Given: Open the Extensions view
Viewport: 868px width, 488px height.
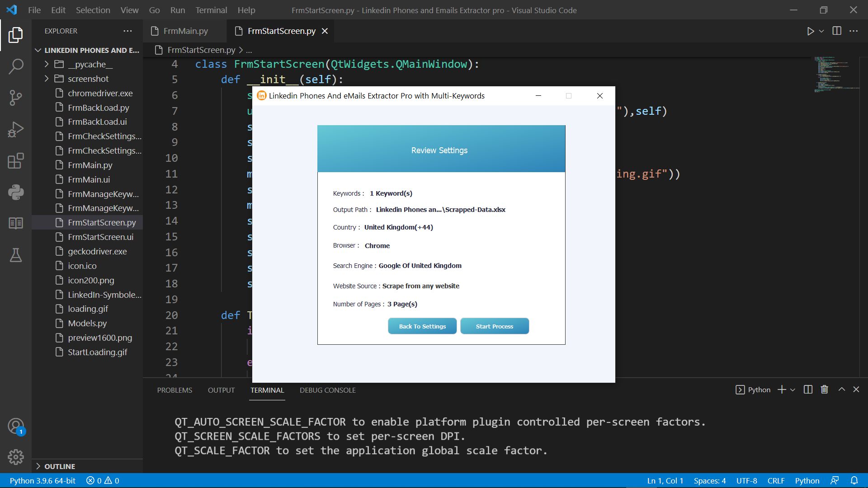Looking at the screenshot, I should pos(16,161).
